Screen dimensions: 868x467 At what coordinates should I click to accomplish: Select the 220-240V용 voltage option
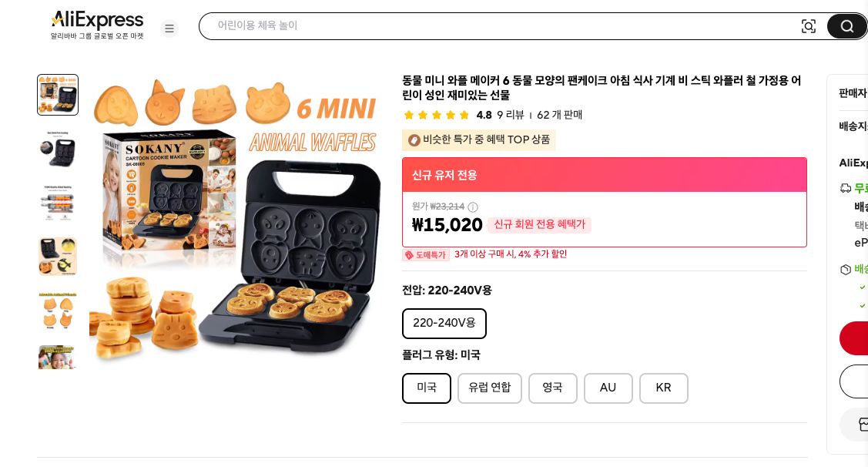point(444,324)
